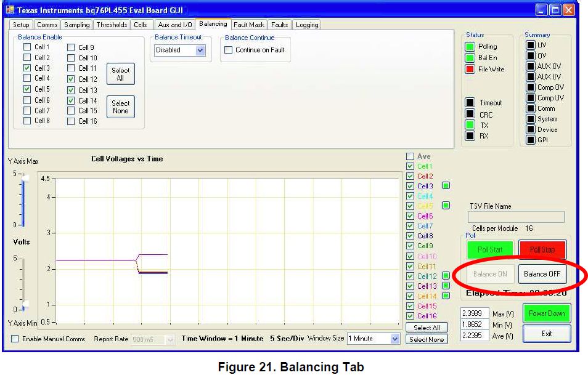Image resolution: width=588 pixels, height=375 pixels.
Task: Enable balancing for Cell 1
Action: pos(27,47)
